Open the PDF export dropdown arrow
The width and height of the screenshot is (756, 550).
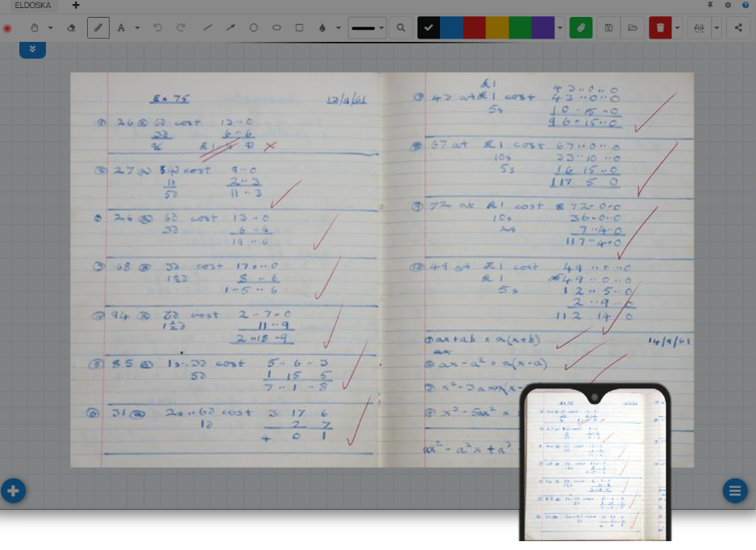coord(716,28)
